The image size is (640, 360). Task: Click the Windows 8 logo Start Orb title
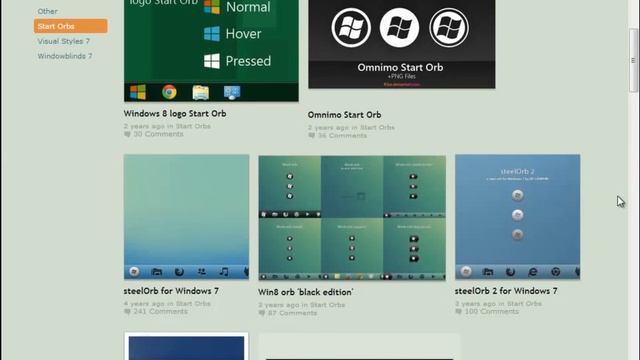tap(175, 113)
